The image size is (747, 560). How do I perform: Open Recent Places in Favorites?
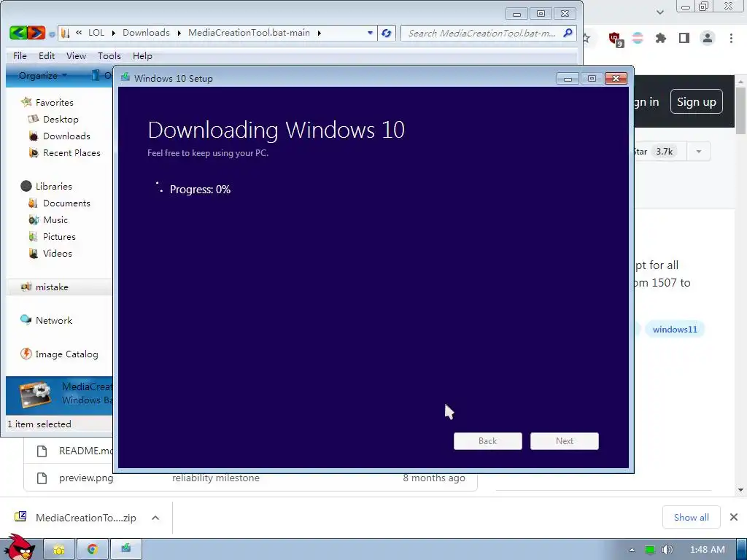[71, 153]
